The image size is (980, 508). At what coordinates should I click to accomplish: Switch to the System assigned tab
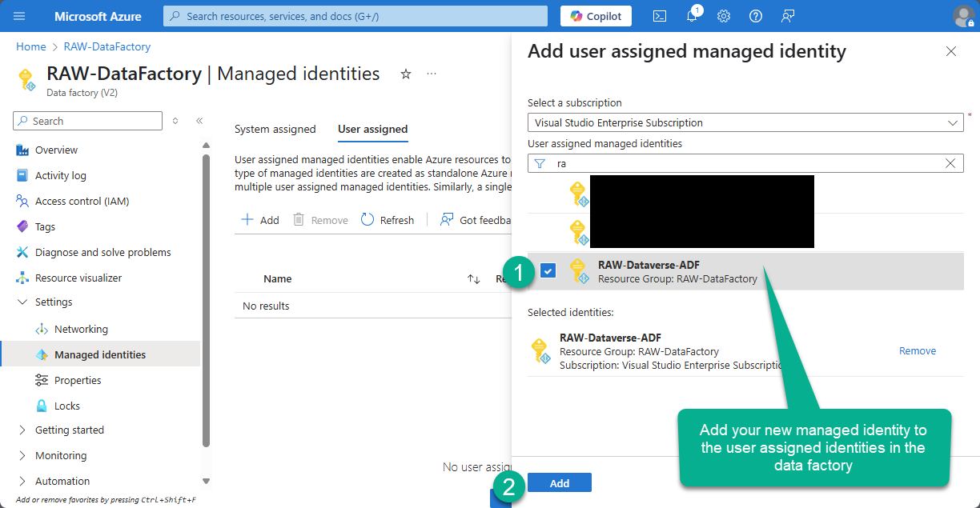tap(275, 129)
